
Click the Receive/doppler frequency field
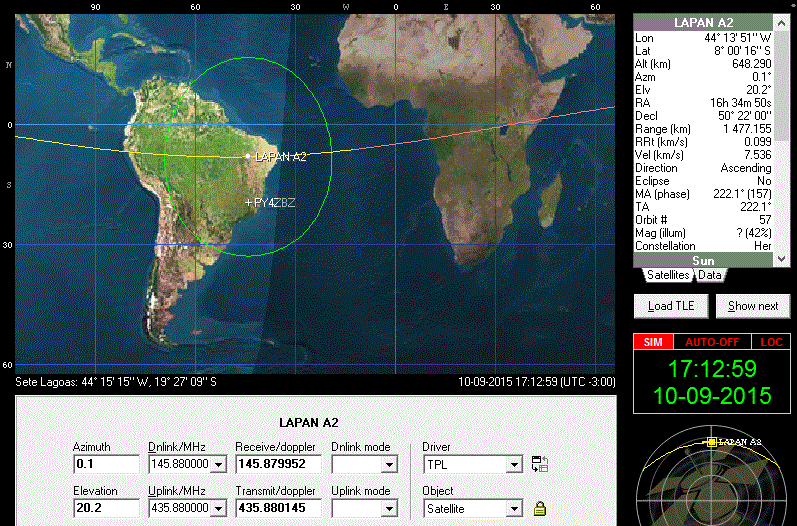click(x=278, y=464)
